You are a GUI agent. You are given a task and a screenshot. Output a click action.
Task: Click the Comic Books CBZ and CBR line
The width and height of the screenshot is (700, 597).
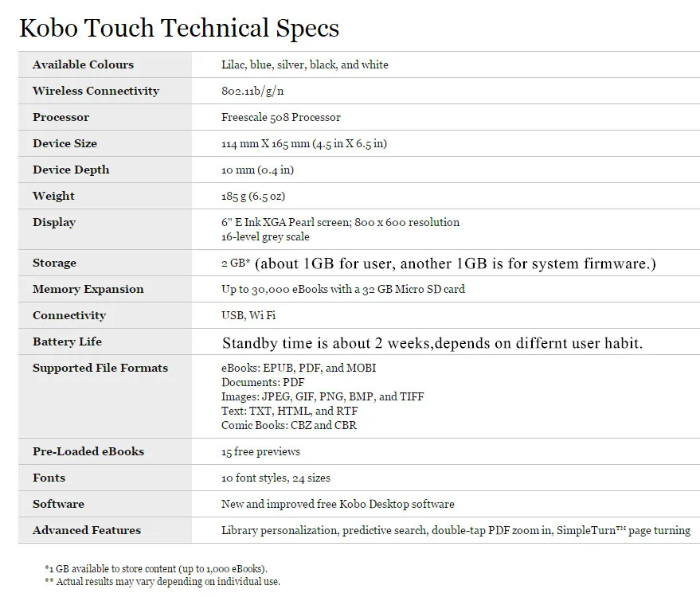[x=289, y=425]
